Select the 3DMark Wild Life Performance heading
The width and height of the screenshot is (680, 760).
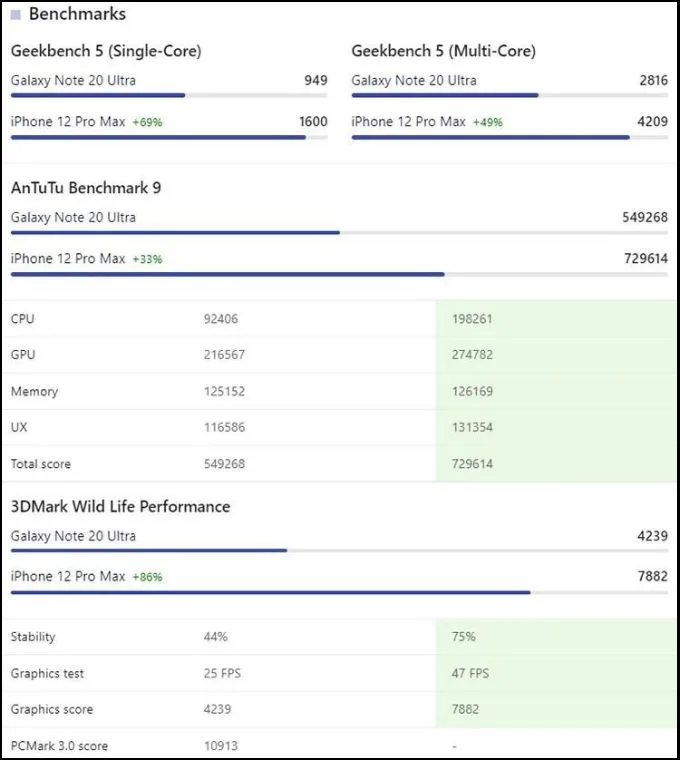[120, 507]
